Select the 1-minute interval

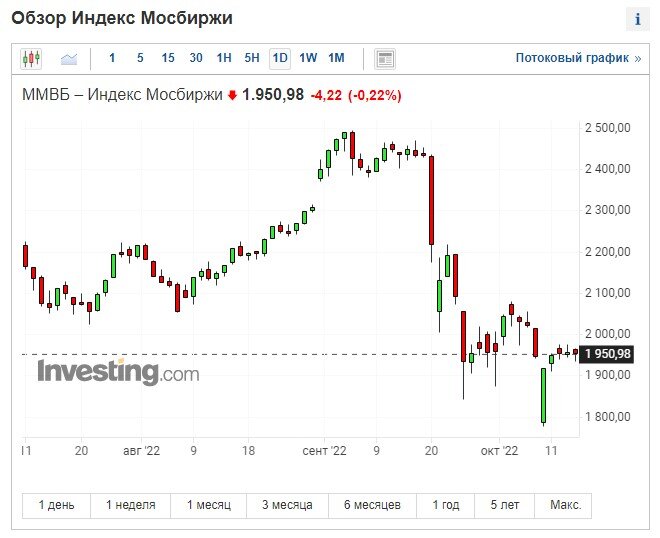pyautogui.click(x=112, y=58)
